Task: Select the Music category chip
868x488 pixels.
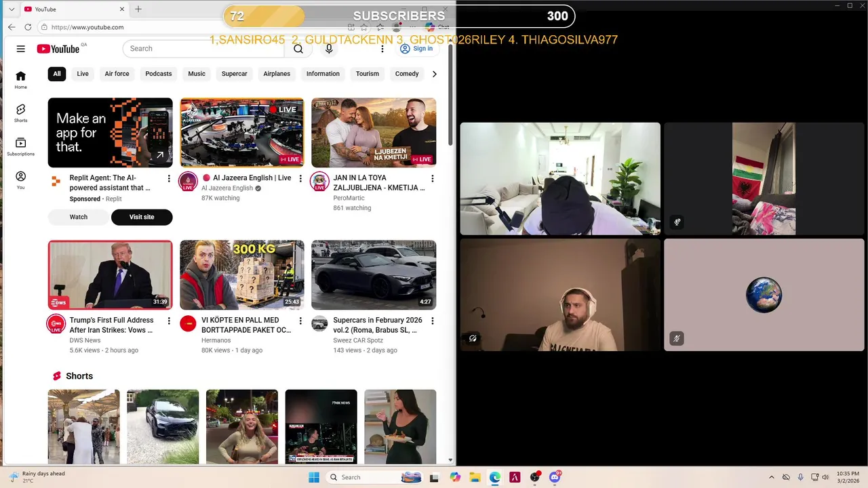Action: pos(197,74)
